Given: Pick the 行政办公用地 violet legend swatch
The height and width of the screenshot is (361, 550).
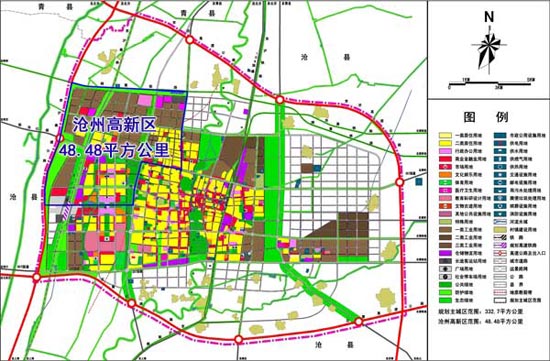Looking at the screenshot, I should [445, 151].
